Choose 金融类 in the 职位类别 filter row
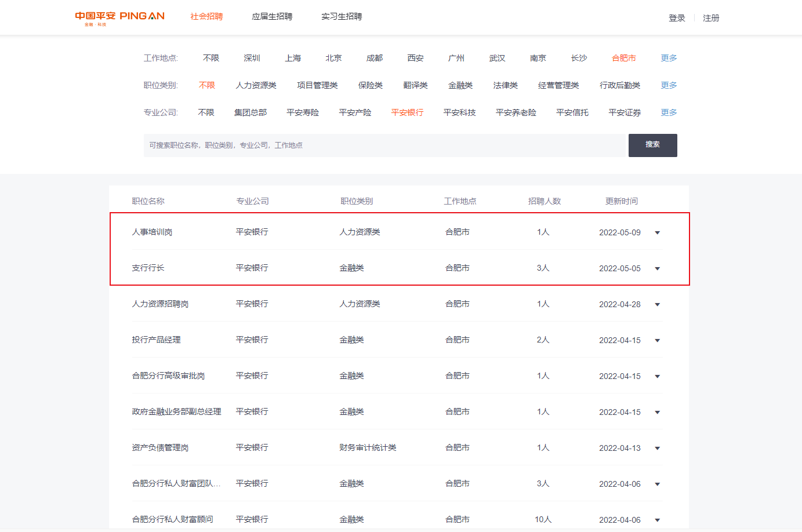802x532 pixels. pos(460,85)
